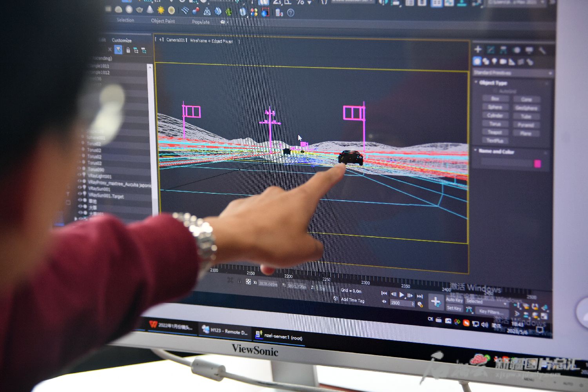
Task: Open the Time Configuration icon
Action: pyautogui.click(x=420, y=305)
